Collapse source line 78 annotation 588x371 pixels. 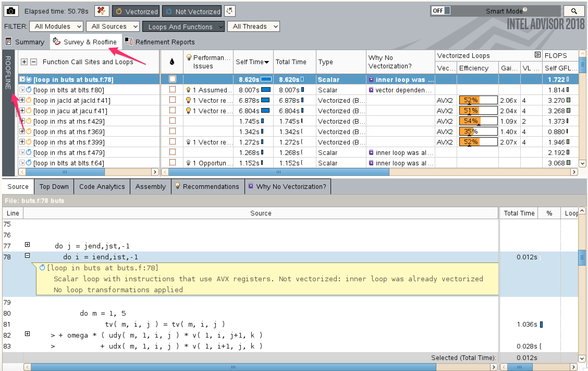click(27, 255)
